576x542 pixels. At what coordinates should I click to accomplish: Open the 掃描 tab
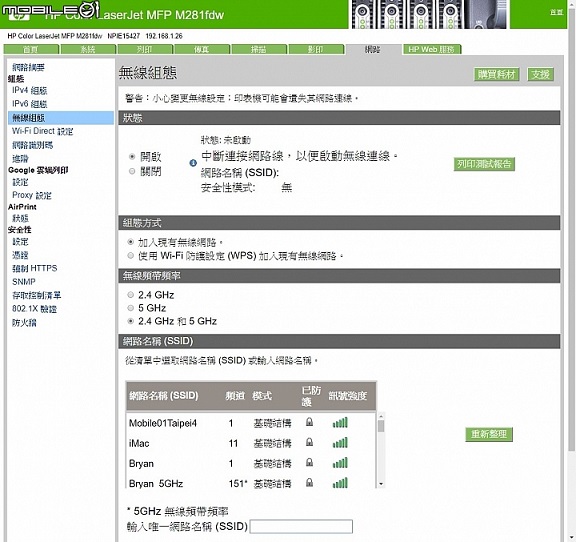(259, 49)
